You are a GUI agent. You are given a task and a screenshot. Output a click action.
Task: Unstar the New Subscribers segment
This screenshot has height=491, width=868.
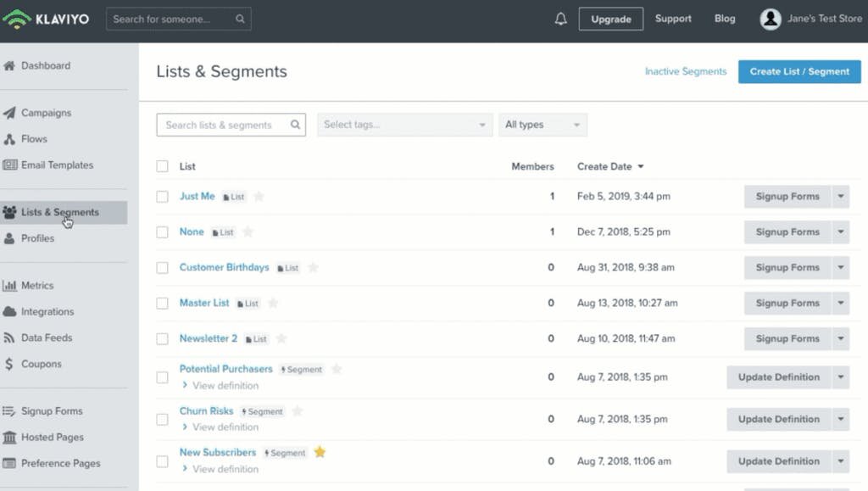click(320, 452)
